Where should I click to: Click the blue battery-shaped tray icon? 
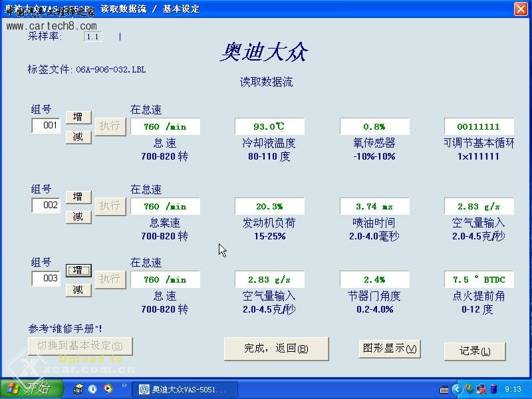coord(493,389)
